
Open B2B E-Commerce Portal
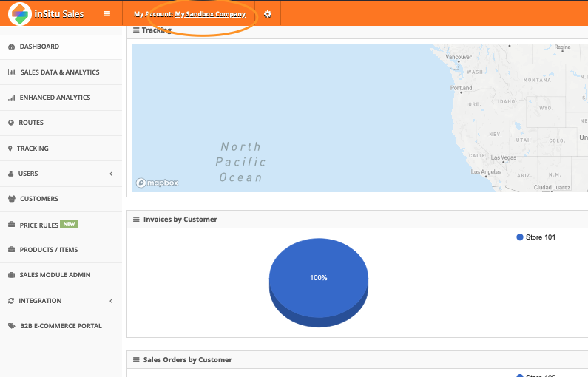(61, 326)
